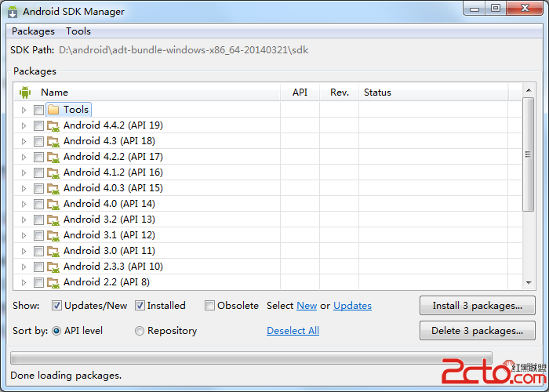Open the Tools menu
Image resolution: width=549 pixels, height=392 pixels.
78,31
